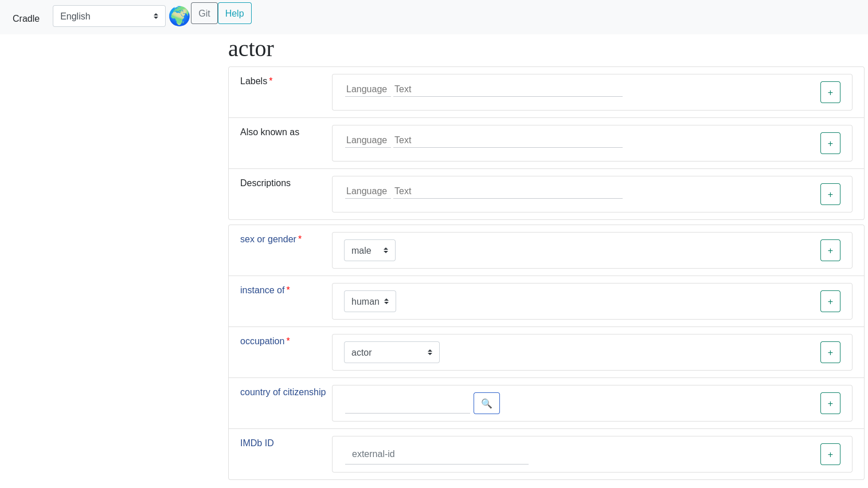This screenshot has height=488, width=868.
Task: Focus the Also known as Text field
Action: 508,140
